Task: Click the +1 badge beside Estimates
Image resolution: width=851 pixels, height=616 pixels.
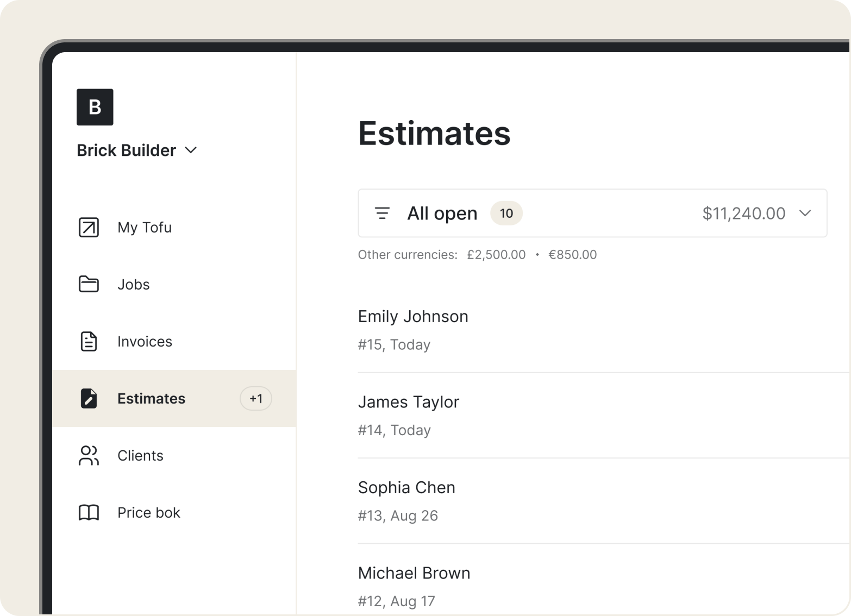Action: [256, 398]
